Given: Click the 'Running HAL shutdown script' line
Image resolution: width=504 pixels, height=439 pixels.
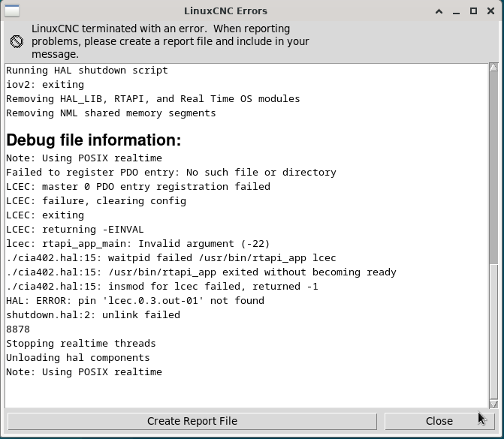Looking at the screenshot, I should coord(87,71).
